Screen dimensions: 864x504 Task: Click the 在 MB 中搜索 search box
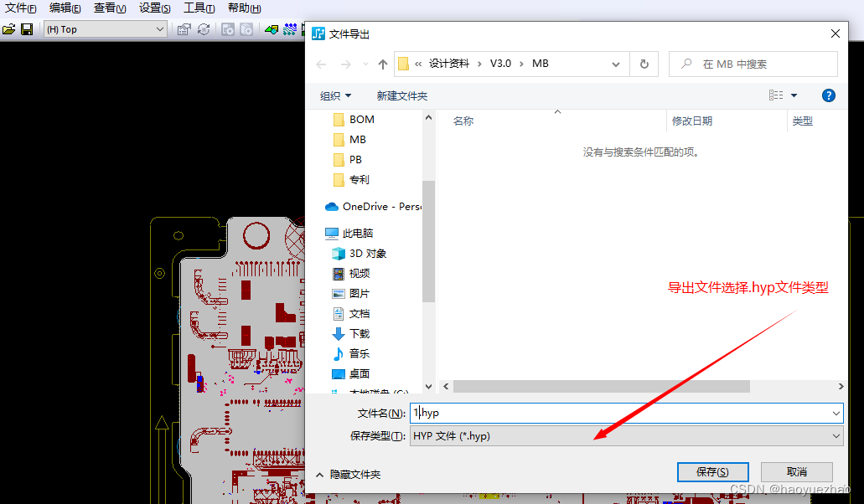pos(753,64)
